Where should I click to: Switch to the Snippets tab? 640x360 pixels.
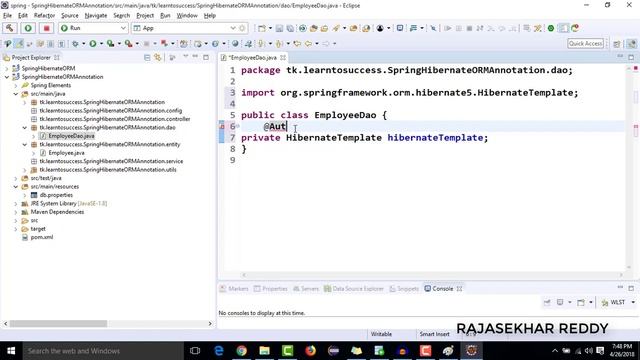pyautogui.click(x=404, y=289)
